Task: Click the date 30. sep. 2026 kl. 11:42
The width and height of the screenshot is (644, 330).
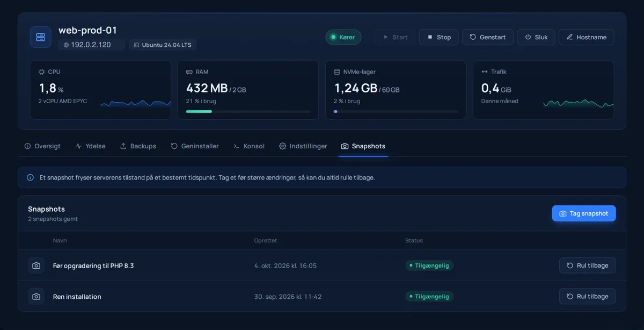Action: [288, 297]
